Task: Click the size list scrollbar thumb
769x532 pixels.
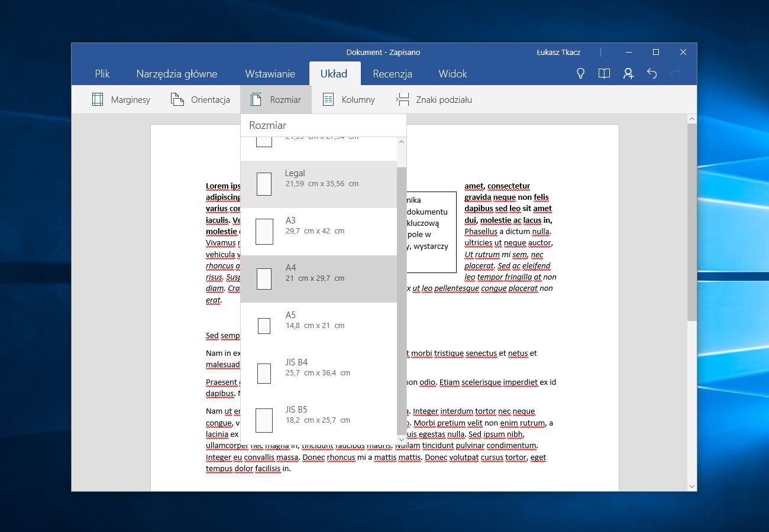Action: coord(402,301)
